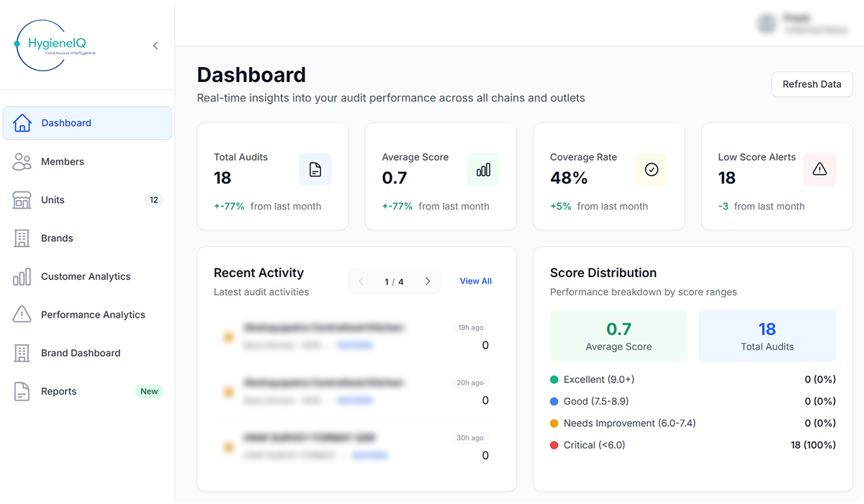Go to previous Recent Activity page
864x504 pixels.
click(x=361, y=282)
